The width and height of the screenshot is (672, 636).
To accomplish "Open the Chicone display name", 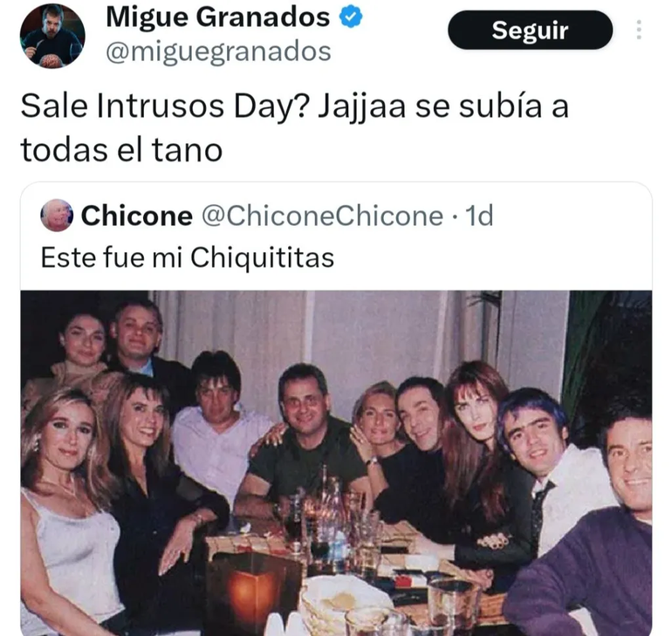I will pyautogui.click(x=137, y=215).
